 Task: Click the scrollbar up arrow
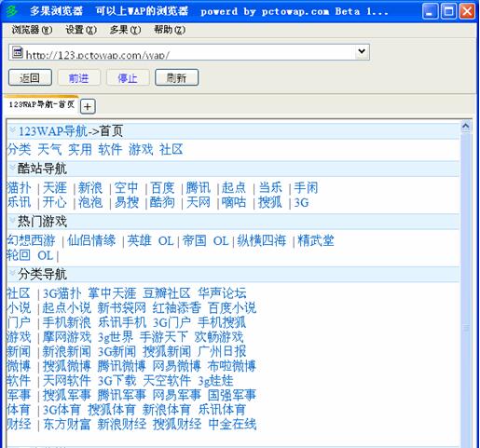465,126
